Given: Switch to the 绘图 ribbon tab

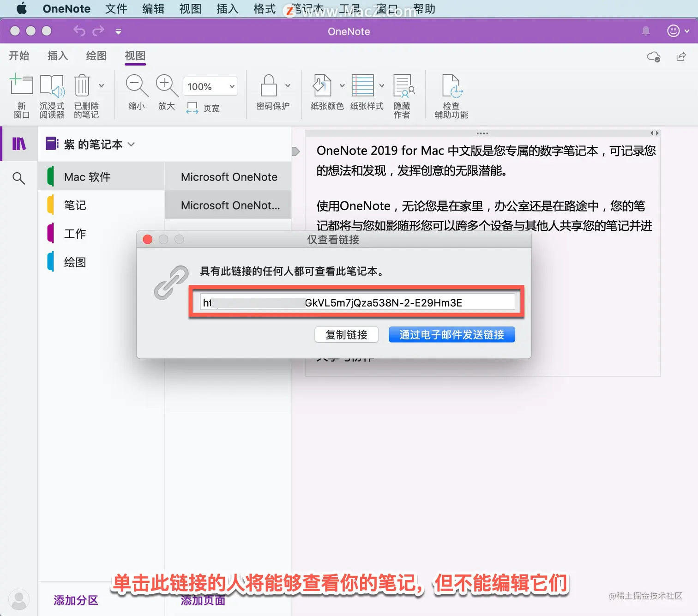Looking at the screenshot, I should click(x=96, y=56).
